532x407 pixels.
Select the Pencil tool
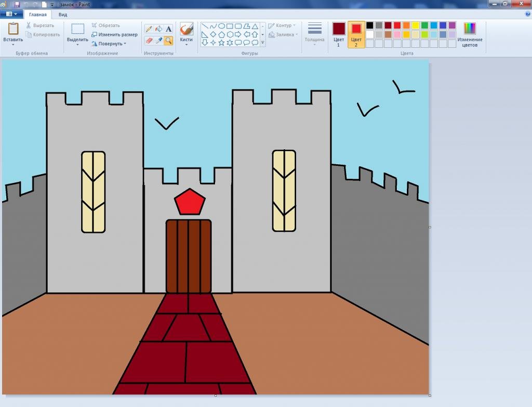149,29
